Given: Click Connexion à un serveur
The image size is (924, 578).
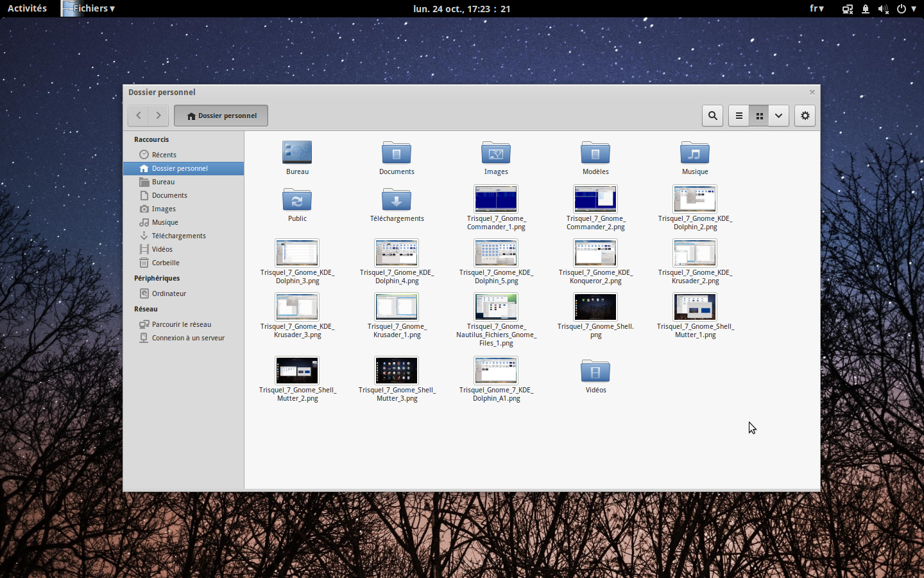Looking at the screenshot, I should (x=184, y=338).
